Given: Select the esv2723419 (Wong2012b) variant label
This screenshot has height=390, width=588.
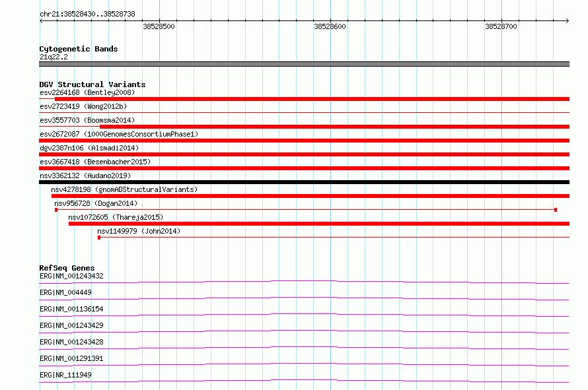Looking at the screenshot, I should 83,106.
